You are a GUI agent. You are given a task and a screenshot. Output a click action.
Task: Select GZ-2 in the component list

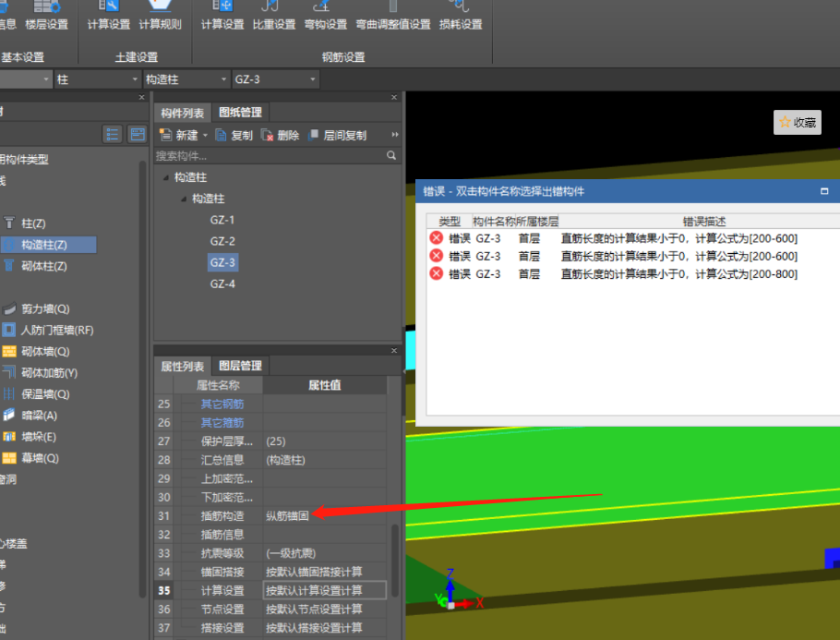222,241
